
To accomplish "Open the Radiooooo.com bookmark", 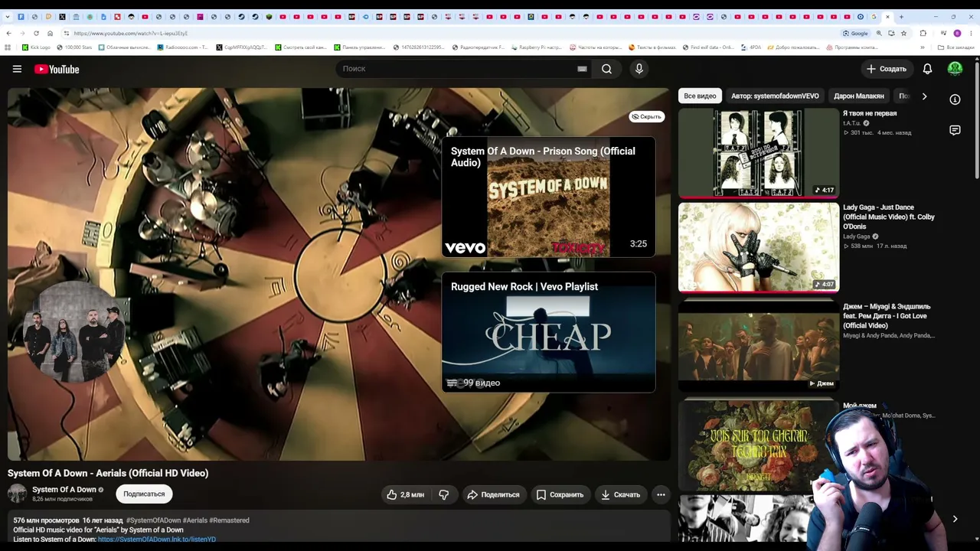I will 182,47.
